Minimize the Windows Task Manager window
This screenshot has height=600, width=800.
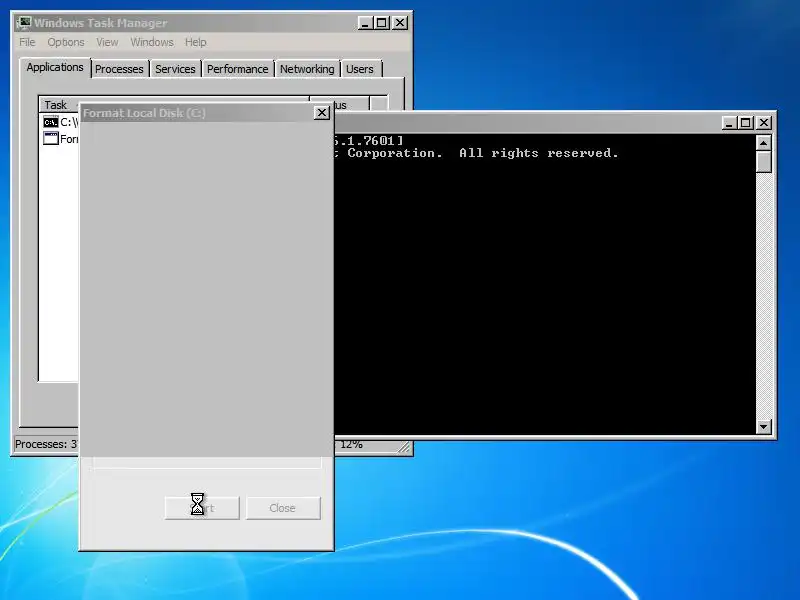point(365,23)
